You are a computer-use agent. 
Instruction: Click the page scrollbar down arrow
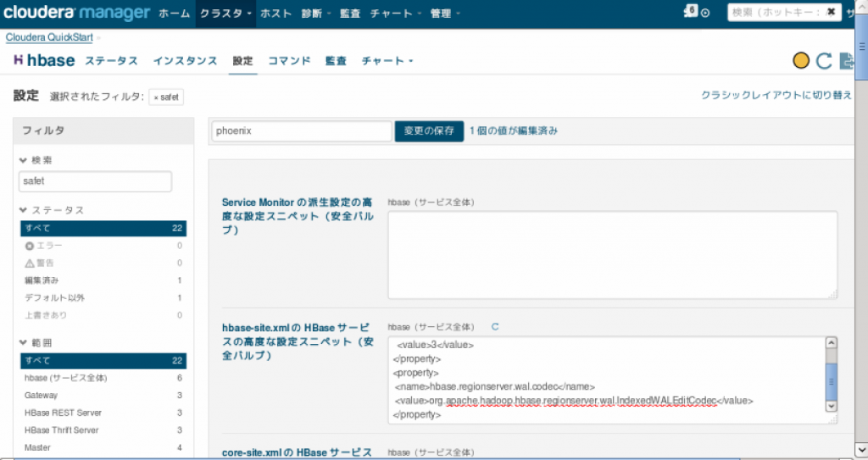click(x=861, y=449)
